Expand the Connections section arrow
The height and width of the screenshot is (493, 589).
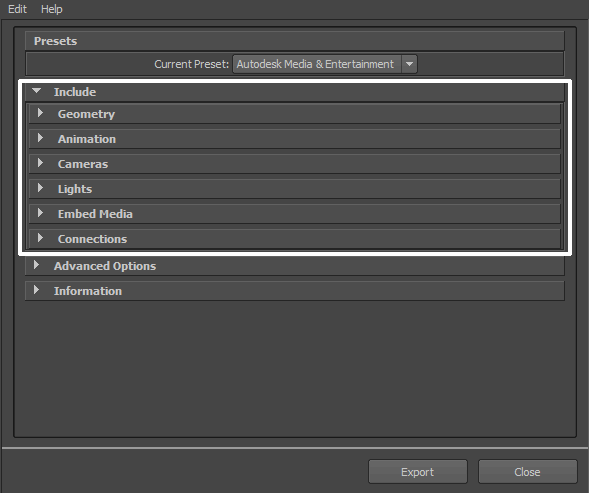point(41,238)
